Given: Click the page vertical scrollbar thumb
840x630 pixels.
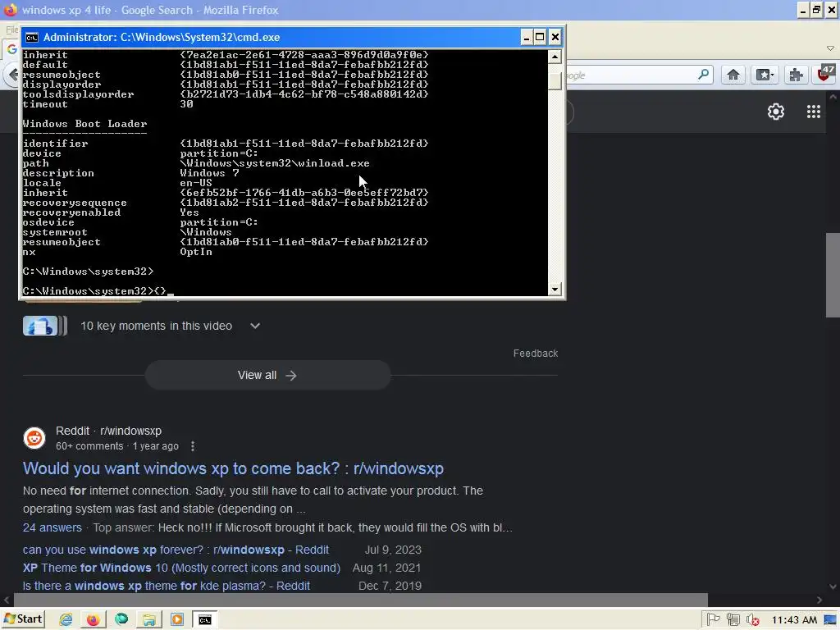Looking at the screenshot, I should tap(833, 275).
